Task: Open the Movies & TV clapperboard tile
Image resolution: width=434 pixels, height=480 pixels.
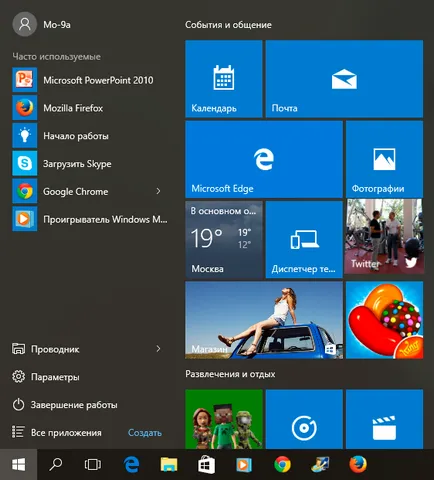Action: pos(384,419)
